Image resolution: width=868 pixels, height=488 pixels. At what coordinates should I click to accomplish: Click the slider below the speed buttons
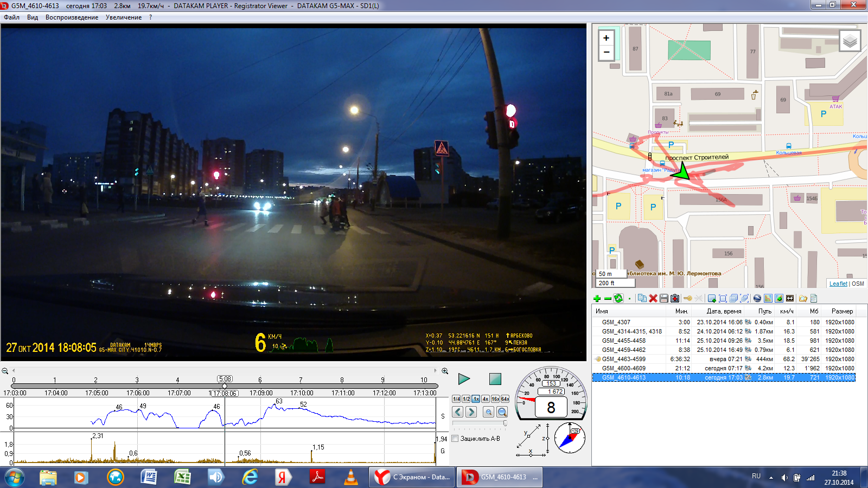480,423
